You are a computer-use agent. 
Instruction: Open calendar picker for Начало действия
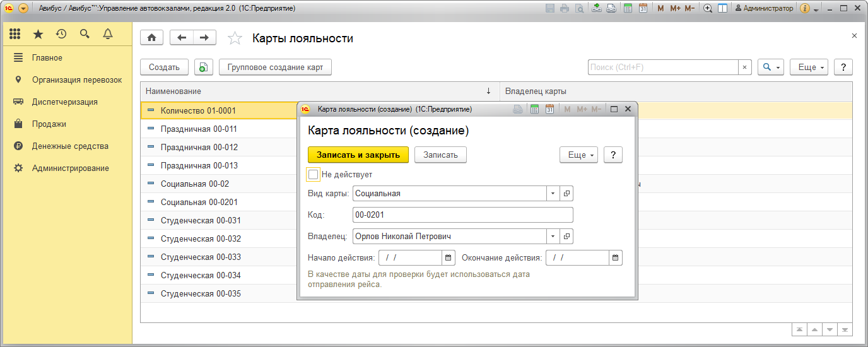tap(448, 257)
